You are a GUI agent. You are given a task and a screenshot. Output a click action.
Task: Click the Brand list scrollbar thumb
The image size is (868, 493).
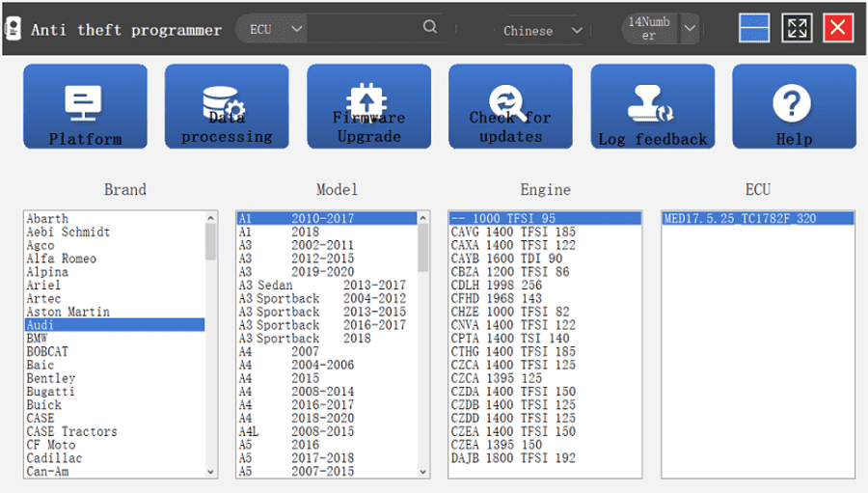click(210, 241)
